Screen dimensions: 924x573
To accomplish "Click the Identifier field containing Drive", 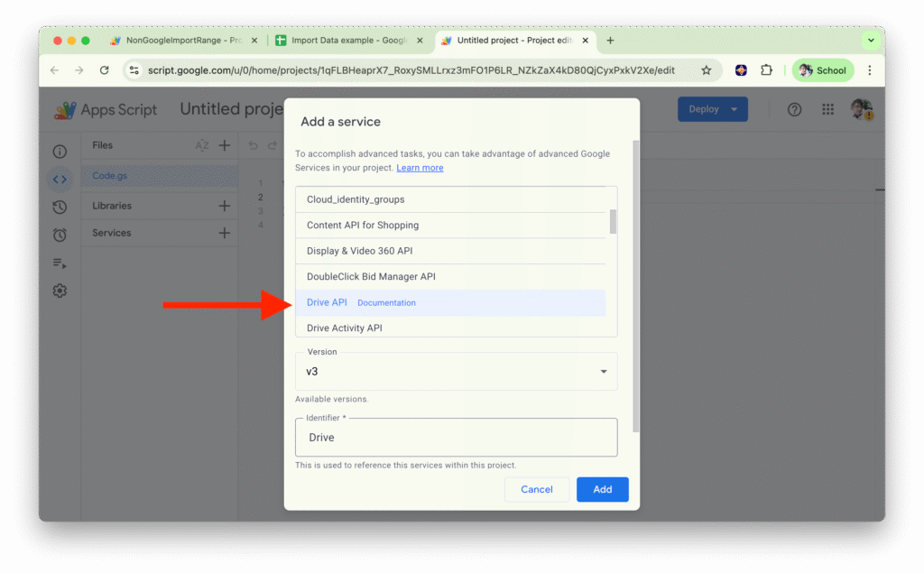I will [x=456, y=438].
